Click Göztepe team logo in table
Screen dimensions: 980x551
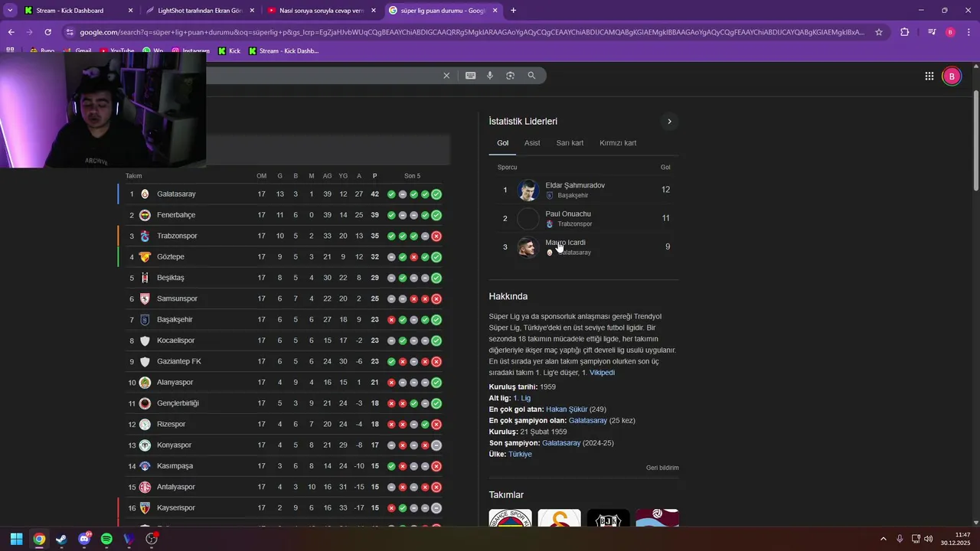tap(145, 257)
